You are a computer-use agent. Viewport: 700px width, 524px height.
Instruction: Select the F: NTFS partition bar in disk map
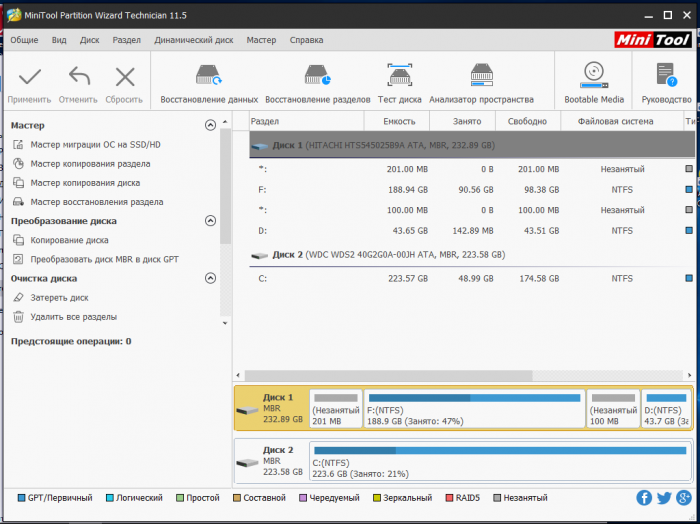(473, 409)
